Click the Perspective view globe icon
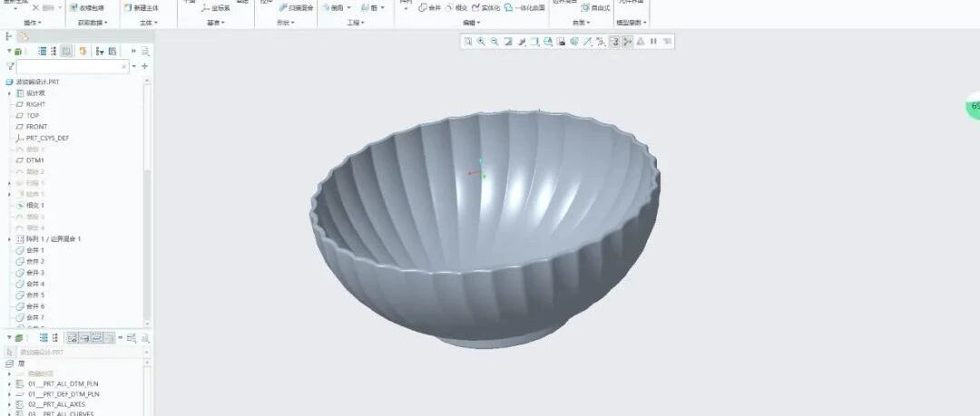The width and height of the screenshot is (980, 416). click(x=573, y=41)
